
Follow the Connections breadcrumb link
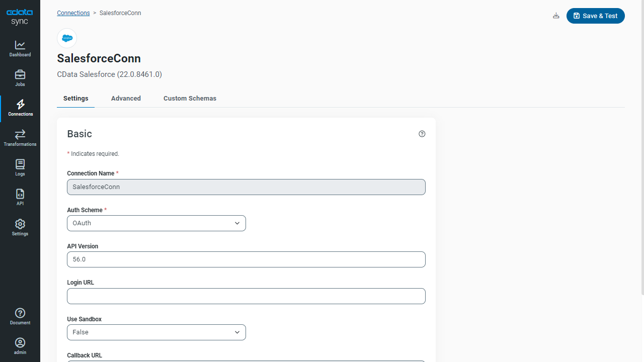[x=73, y=13]
